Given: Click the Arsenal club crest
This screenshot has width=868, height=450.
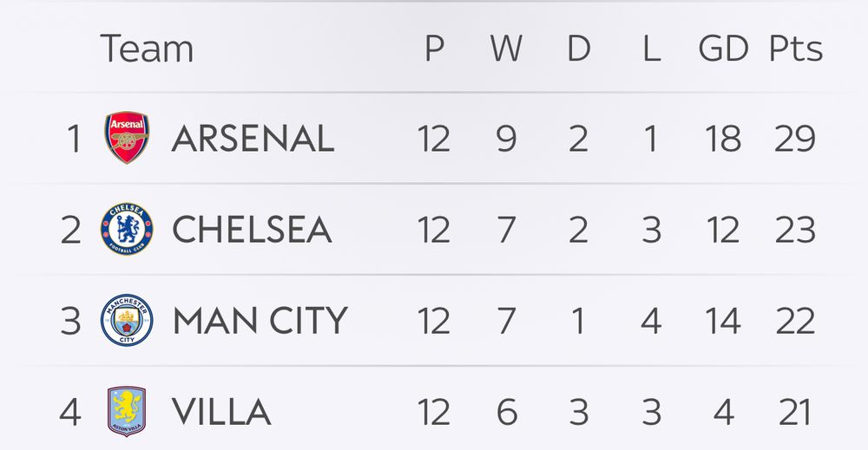Looking at the screenshot, I should [127, 138].
